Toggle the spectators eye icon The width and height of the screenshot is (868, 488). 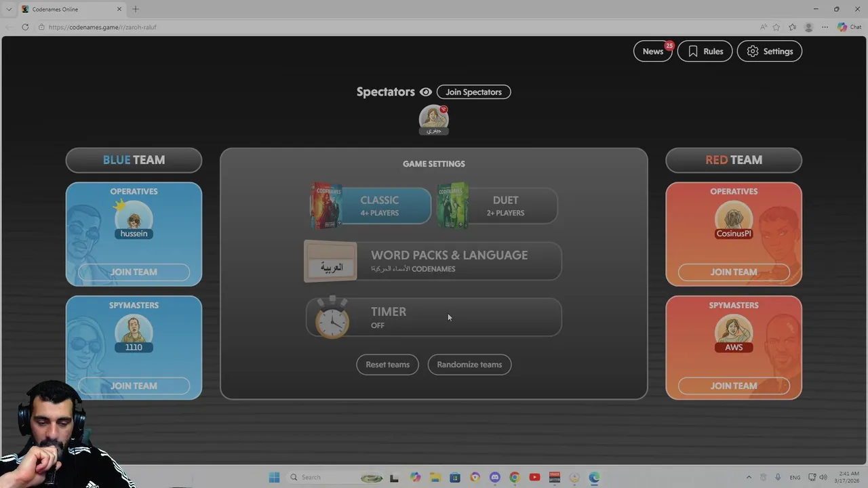(425, 92)
